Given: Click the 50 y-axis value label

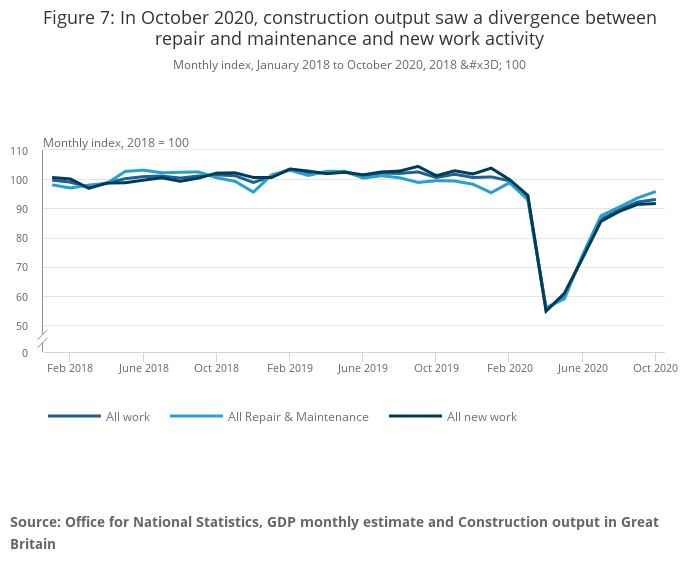Looking at the screenshot, I should click(x=22, y=326).
